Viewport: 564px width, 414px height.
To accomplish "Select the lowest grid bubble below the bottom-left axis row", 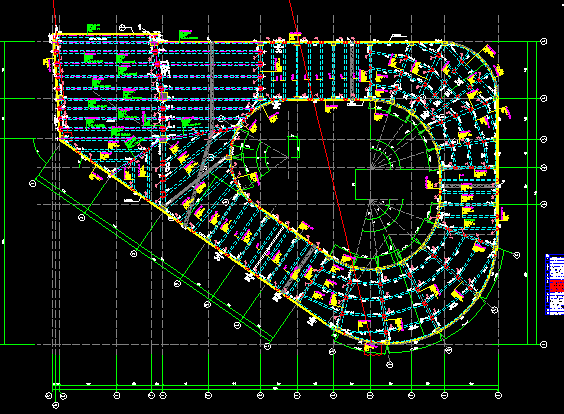I will pyautogui.click(x=55, y=405).
